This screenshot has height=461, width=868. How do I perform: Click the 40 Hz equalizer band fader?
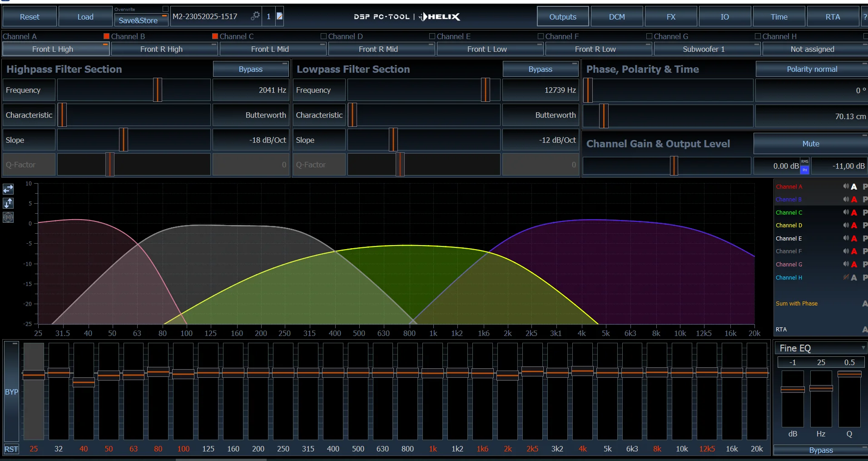tap(84, 383)
